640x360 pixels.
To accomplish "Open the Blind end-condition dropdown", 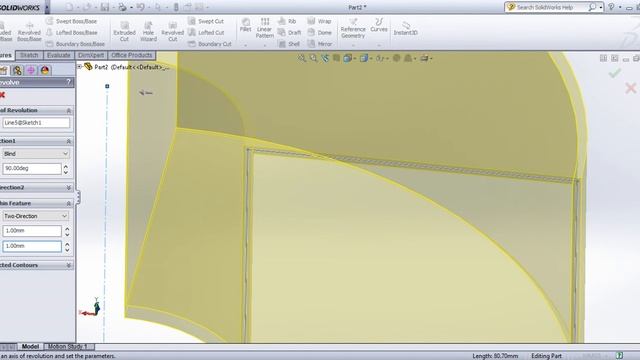I will pyautogui.click(x=36, y=153).
